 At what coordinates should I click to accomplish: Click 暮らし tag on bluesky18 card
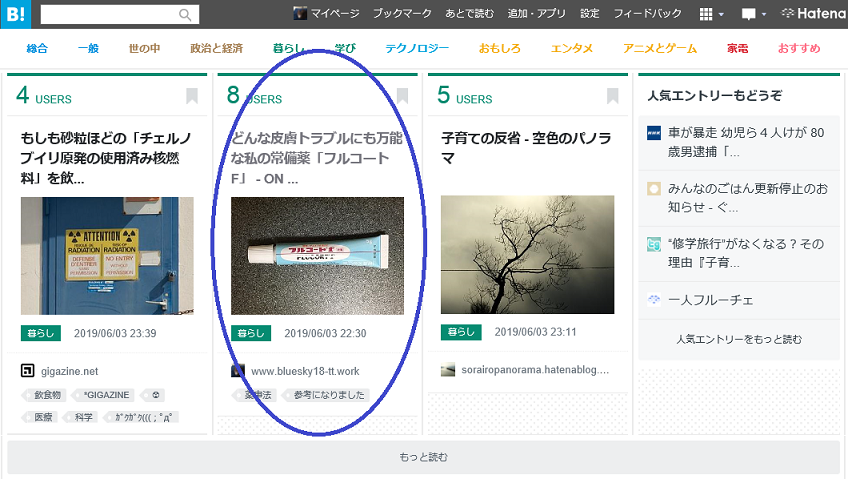click(251, 333)
